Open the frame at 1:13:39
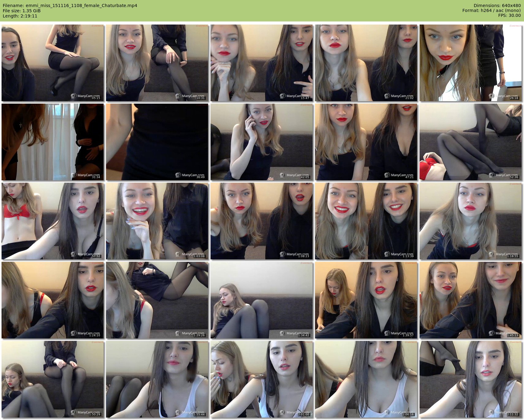The height and width of the screenshot is (420, 524). (x=366, y=221)
